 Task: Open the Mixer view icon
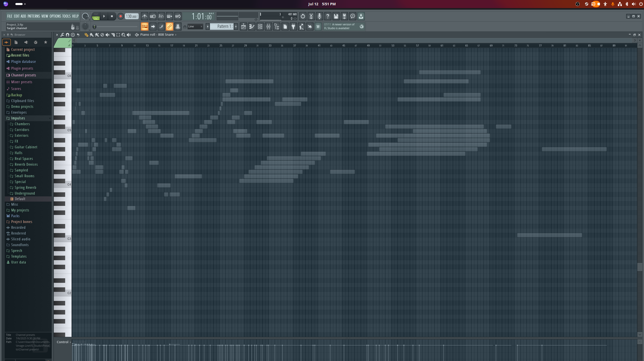point(268,27)
